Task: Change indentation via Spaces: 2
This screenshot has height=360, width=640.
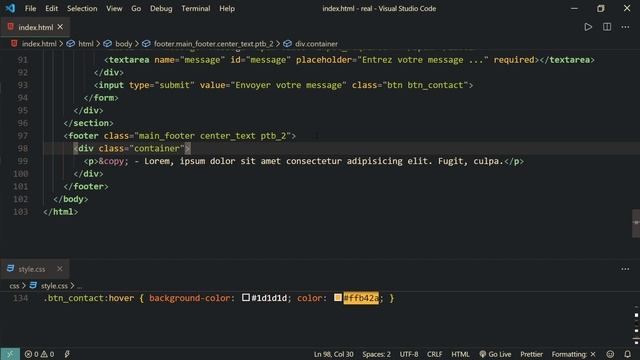Action: [376, 354]
